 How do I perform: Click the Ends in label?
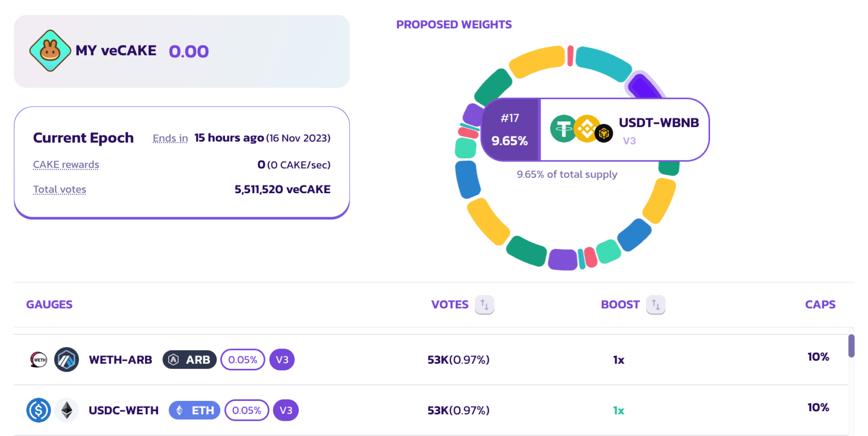170,138
